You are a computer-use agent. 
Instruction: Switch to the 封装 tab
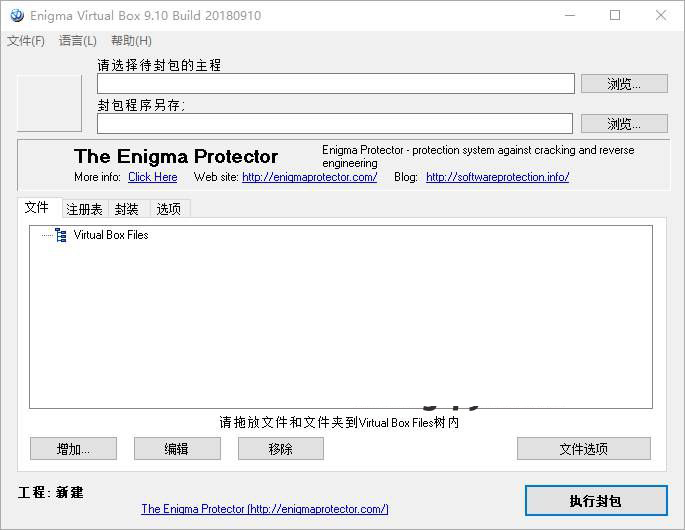pyautogui.click(x=127, y=209)
